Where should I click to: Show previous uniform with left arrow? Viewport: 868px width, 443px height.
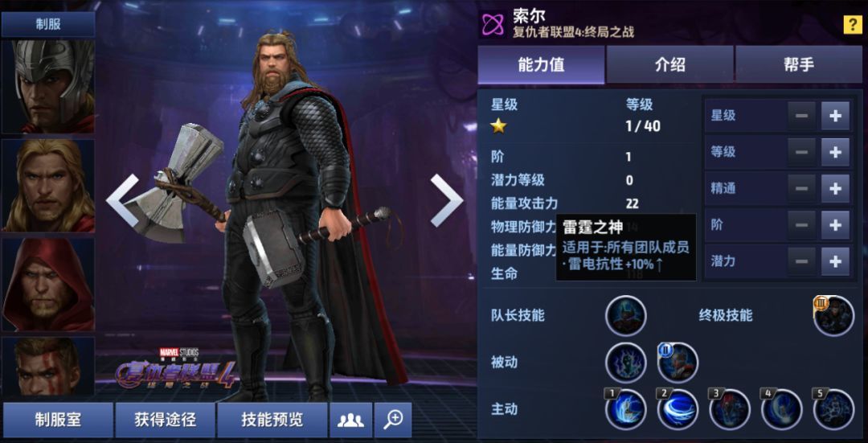[x=122, y=200]
